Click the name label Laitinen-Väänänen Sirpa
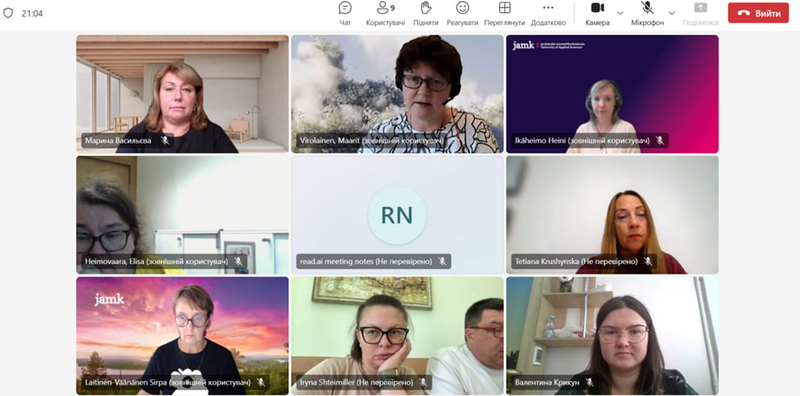 [x=168, y=382]
